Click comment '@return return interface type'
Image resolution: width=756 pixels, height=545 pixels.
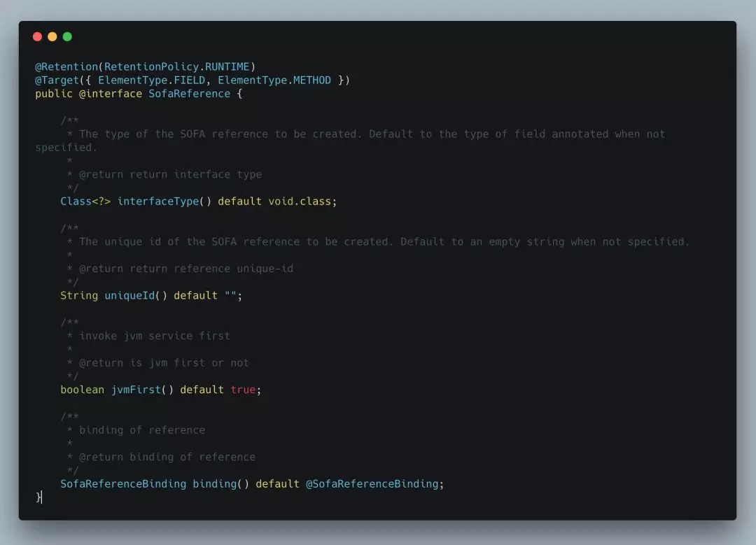[170, 174]
